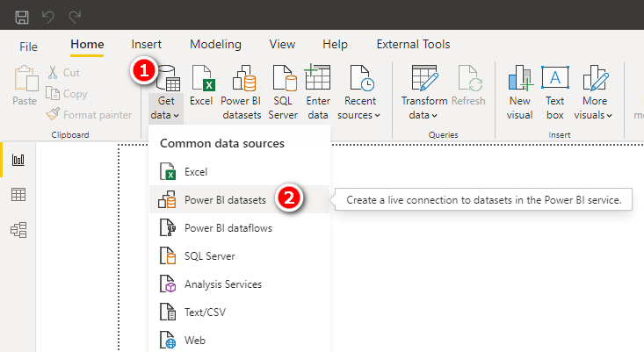Open the Help ribbon tab
644x352 pixels.
tap(335, 44)
